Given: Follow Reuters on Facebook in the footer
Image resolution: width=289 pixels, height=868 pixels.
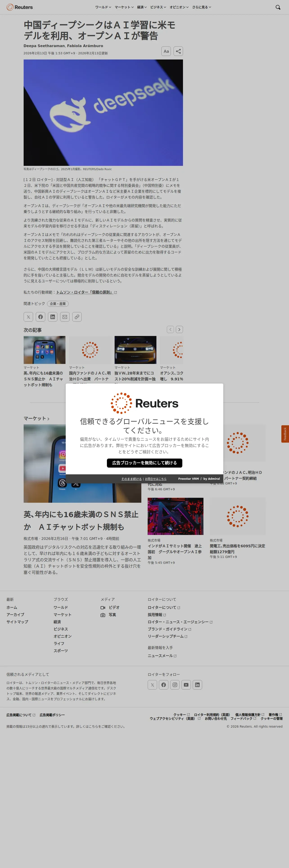Looking at the screenshot, I should tap(163, 685).
